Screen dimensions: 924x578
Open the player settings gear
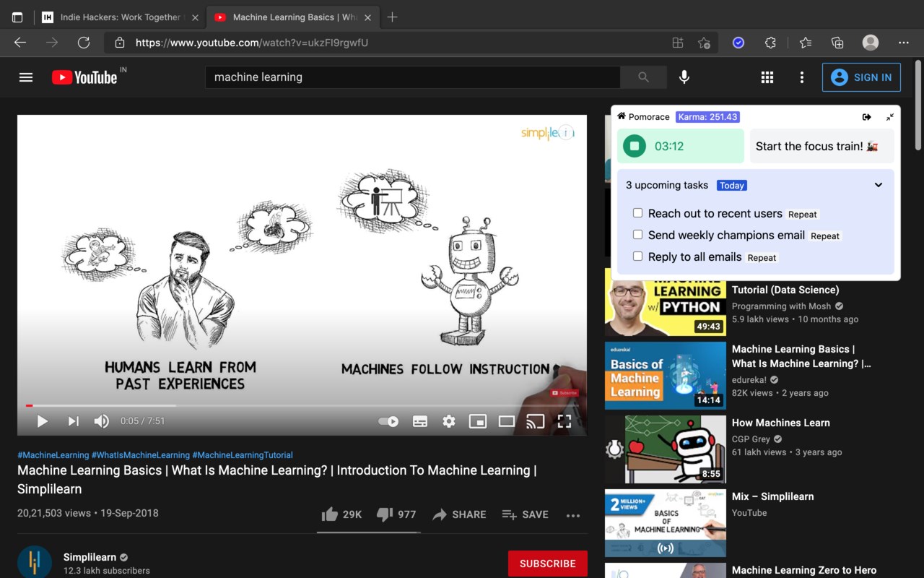(449, 421)
